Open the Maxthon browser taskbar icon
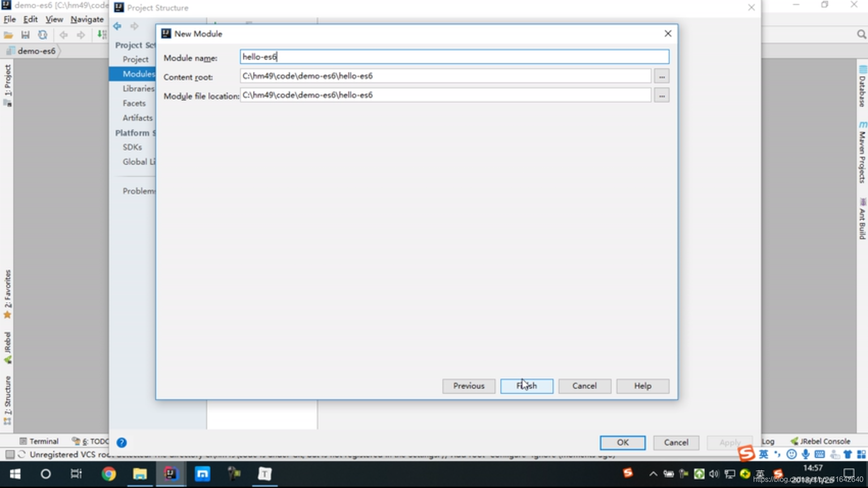Viewport: 868px width, 488px height. [x=202, y=474]
